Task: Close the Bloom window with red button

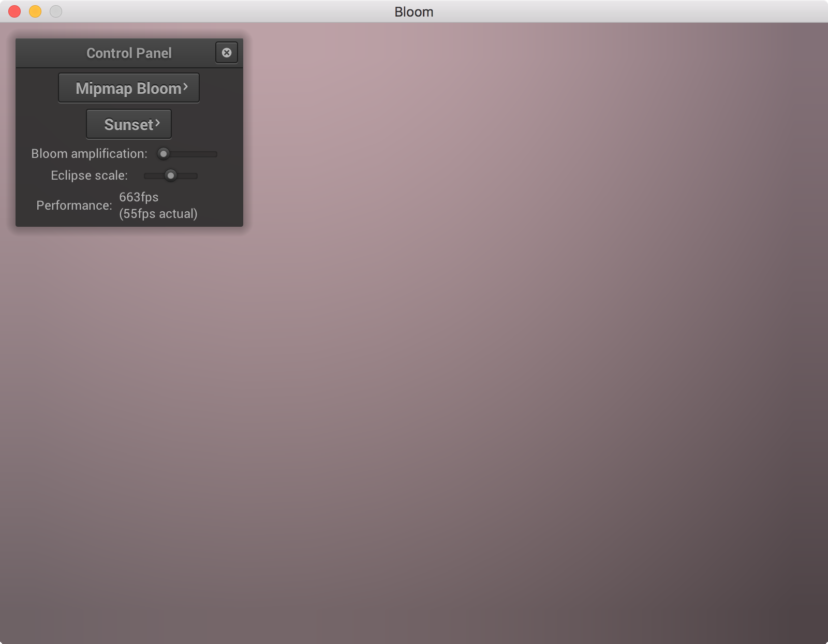Action: coord(14,11)
